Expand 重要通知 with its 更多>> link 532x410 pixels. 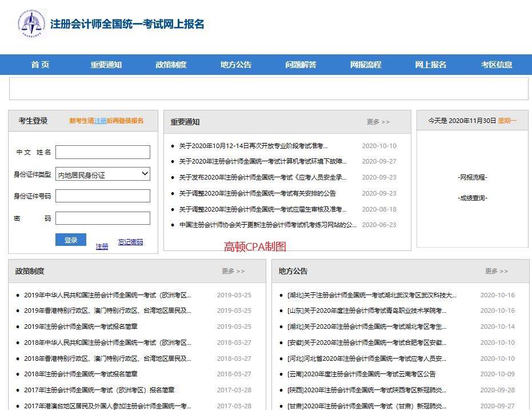click(377, 122)
